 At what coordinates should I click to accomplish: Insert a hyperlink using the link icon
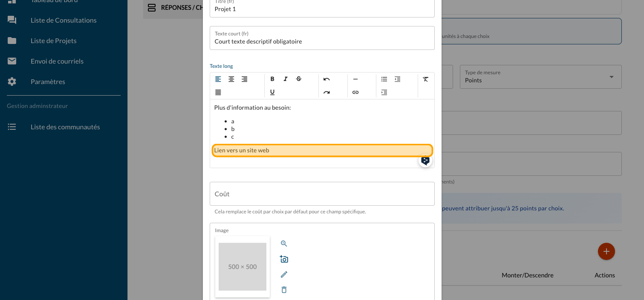tap(355, 92)
